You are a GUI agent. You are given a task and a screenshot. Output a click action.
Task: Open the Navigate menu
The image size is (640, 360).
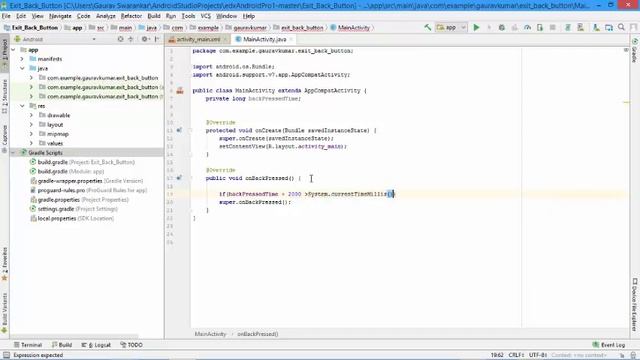(x=60, y=16)
